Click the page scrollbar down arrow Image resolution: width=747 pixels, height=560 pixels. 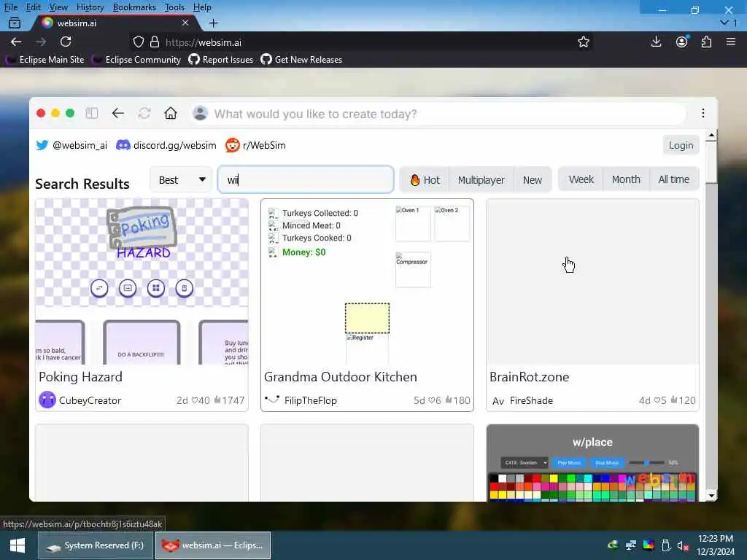711,496
